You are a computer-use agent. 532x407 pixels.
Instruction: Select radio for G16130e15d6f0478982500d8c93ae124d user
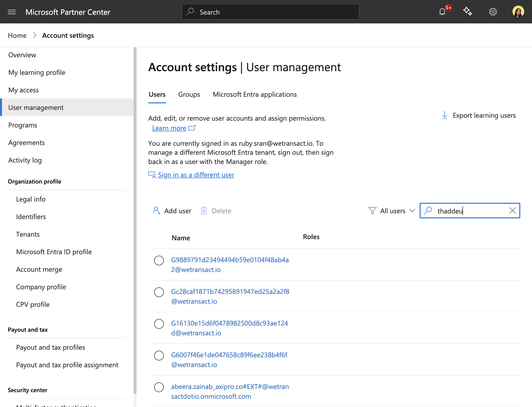(x=159, y=324)
